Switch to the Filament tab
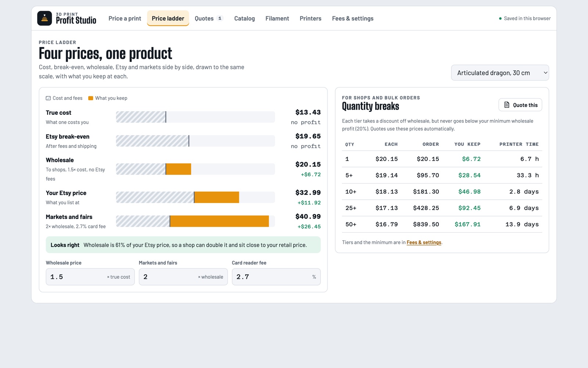 [x=277, y=18]
